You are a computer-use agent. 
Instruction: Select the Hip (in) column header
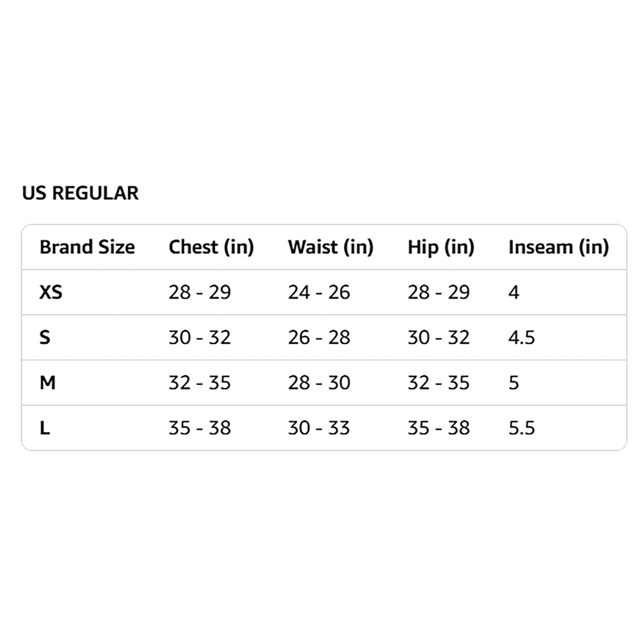(x=441, y=248)
